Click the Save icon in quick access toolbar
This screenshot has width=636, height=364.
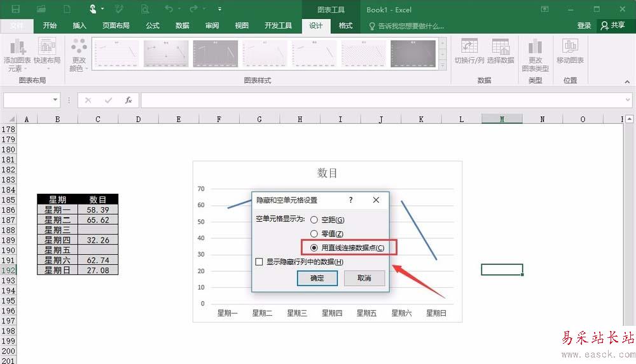point(15,9)
